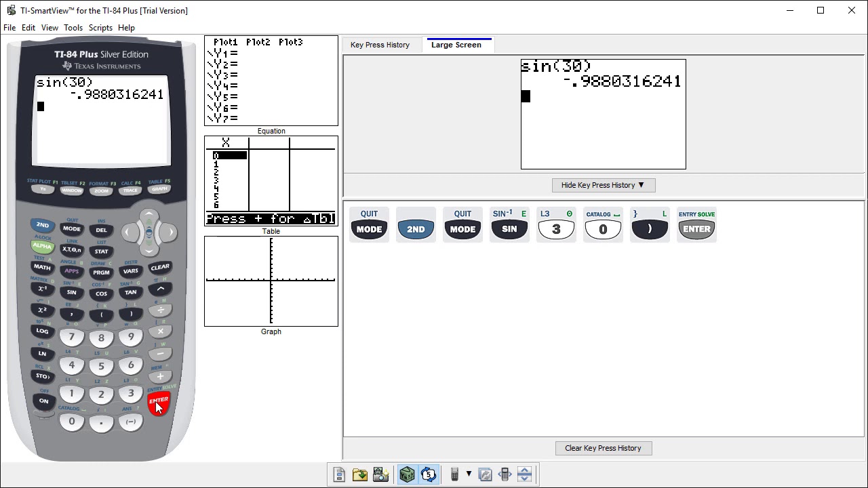This screenshot has width=868, height=488.
Task: Take a screen capture with camera icon
Action: 380,474
